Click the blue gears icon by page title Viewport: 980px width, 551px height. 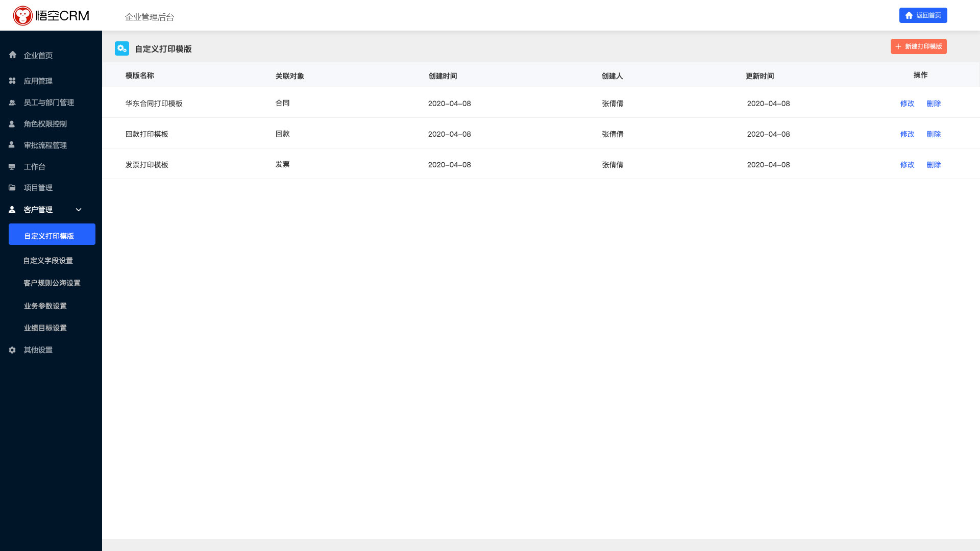click(x=122, y=48)
